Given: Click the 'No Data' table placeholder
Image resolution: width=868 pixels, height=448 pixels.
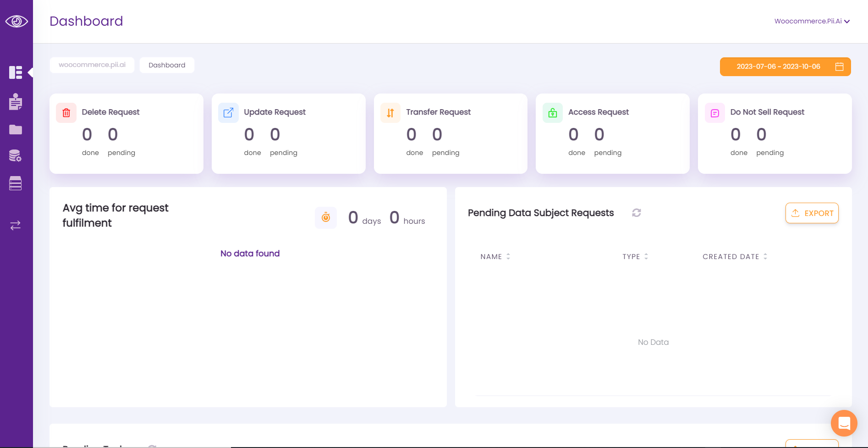Looking at the screenshot, I should pos(653,342).
